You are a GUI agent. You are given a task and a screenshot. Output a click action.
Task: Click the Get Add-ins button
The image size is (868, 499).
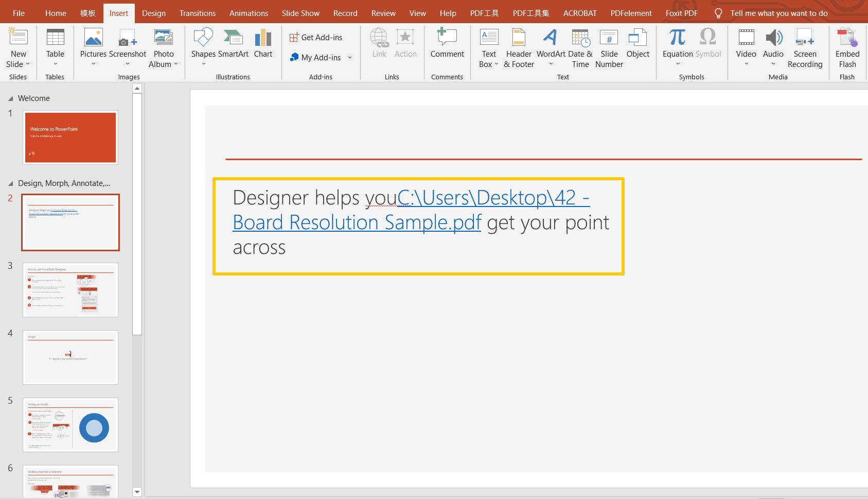coord(316,37)
